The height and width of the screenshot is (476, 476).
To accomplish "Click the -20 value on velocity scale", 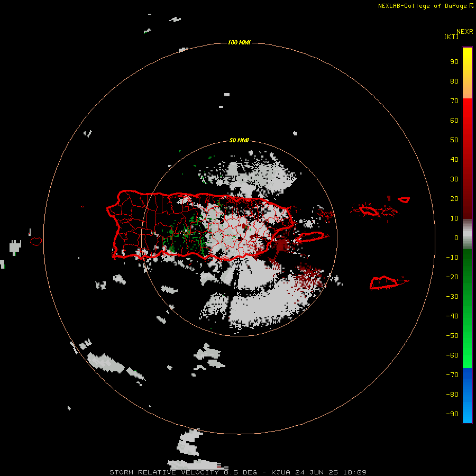I will (452, 277).
